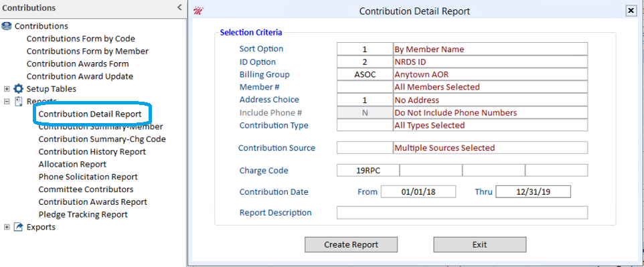Click the red M logo in dialog title
The height and width of the screenshot is (267, 644).
pos(198,11)
